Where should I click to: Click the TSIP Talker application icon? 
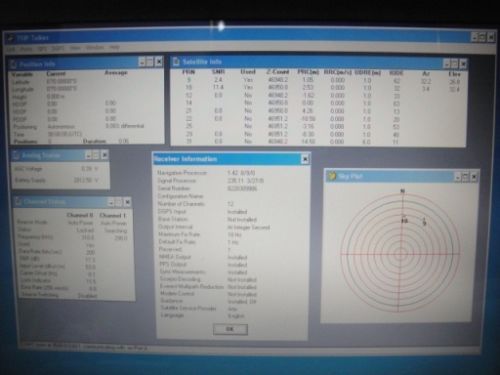[10, 38]
